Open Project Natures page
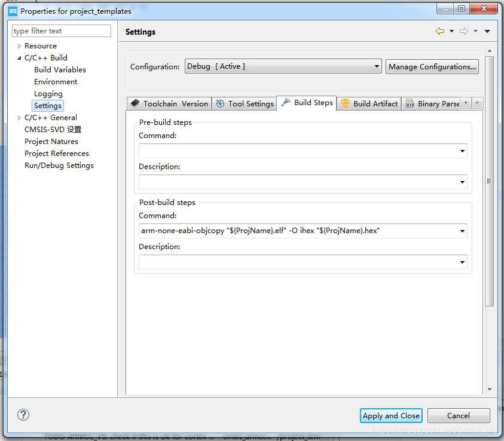The image size is (504, 441). [x=51, y=142]
